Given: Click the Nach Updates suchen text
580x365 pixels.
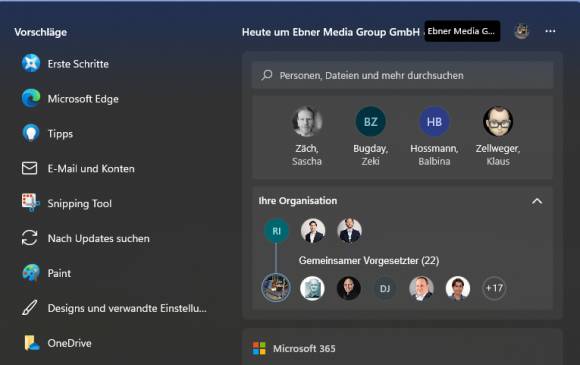Looking at the screenshot, I should point(99,239).
